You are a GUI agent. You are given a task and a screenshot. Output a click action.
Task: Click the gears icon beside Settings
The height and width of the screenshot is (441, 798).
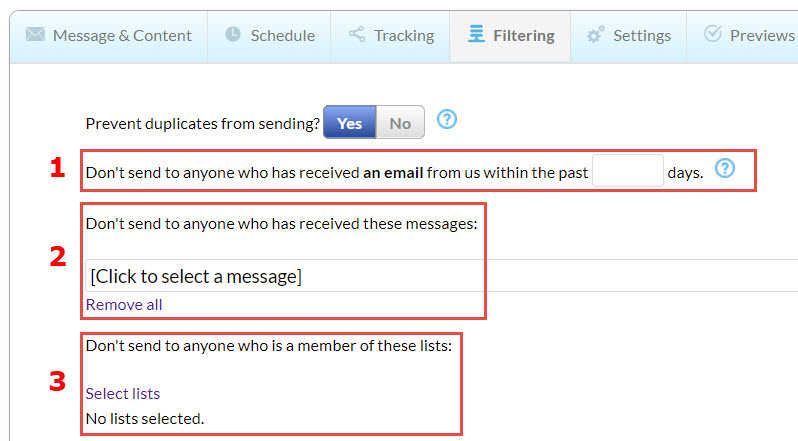(x=596, y=35)
